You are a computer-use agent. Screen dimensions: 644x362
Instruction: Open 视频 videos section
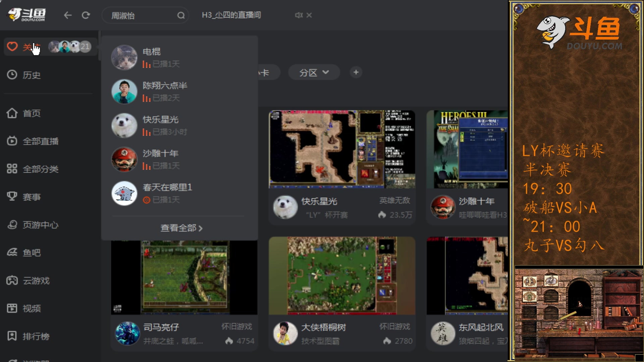(x=32, y=308)
